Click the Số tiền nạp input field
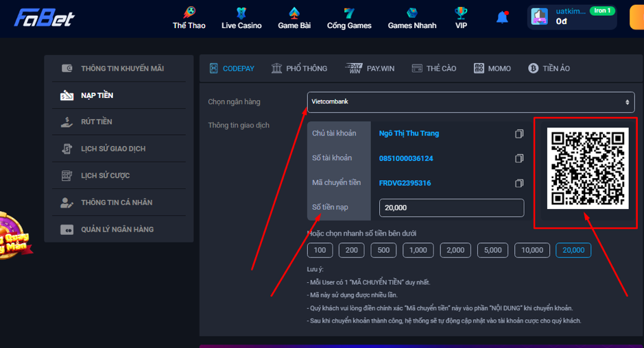Viewport: 644px width, 348px height. (451, 208)
